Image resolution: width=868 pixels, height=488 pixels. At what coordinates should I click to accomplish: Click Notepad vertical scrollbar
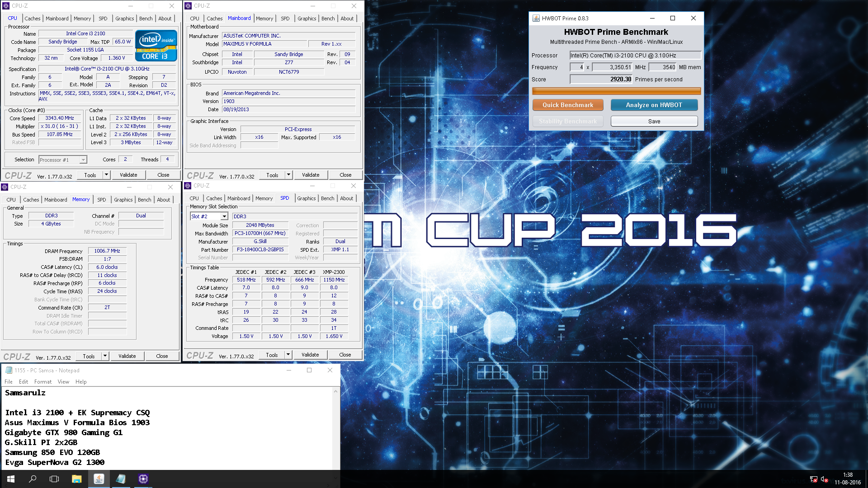point(336,428)
